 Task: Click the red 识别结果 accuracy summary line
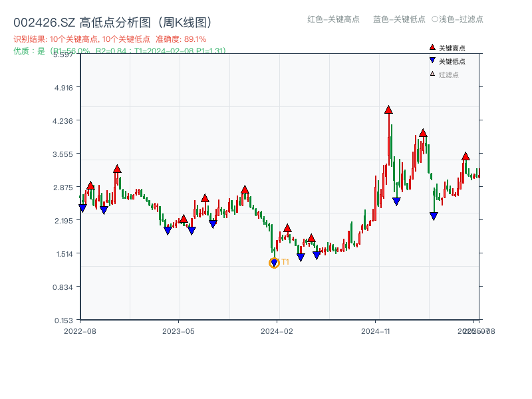[110, 39]
